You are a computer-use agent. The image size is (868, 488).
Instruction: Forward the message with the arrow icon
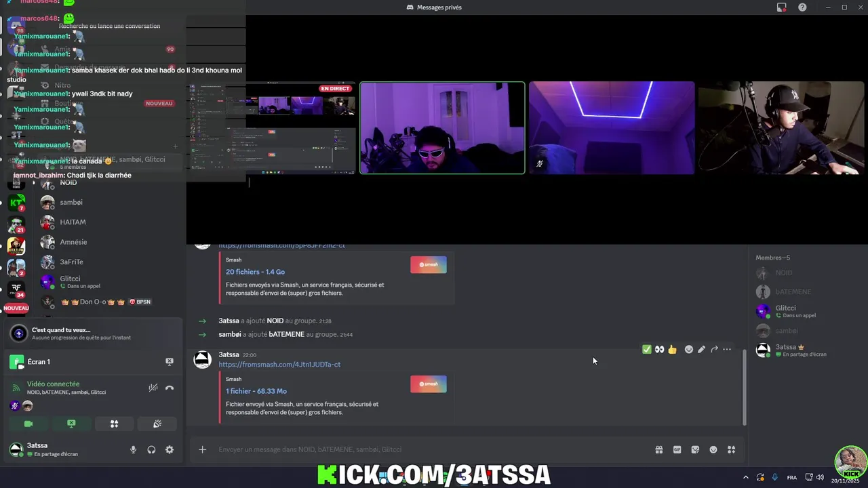click(714, 349)
